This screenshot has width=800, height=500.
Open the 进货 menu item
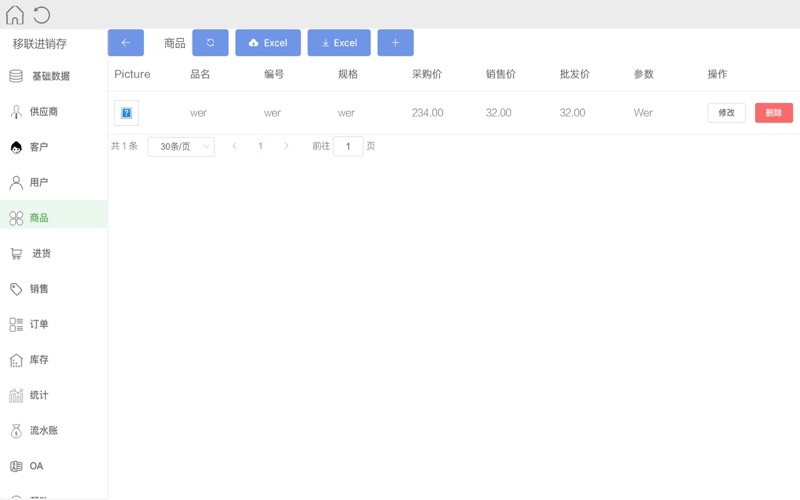(54, 254)
